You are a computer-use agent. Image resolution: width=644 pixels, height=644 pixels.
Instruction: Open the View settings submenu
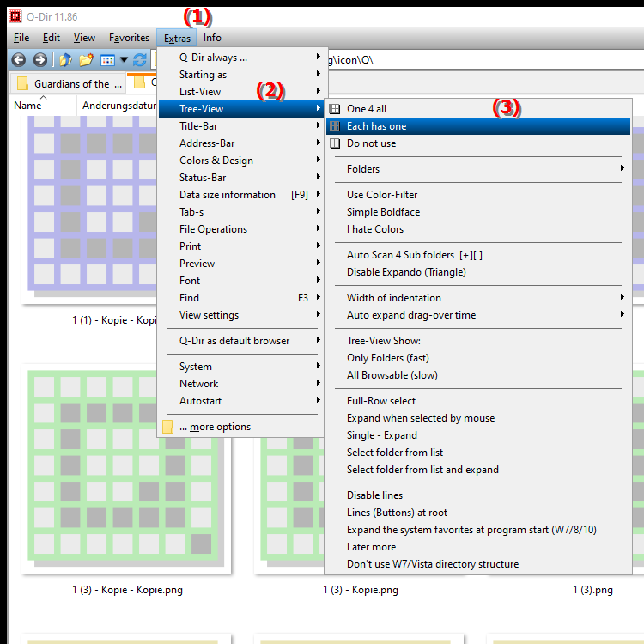(x=241, y=315)
